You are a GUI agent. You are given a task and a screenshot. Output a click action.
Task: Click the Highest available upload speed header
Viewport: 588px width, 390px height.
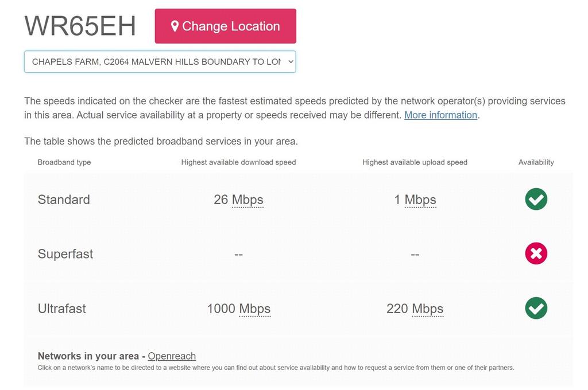click(415, 162)
